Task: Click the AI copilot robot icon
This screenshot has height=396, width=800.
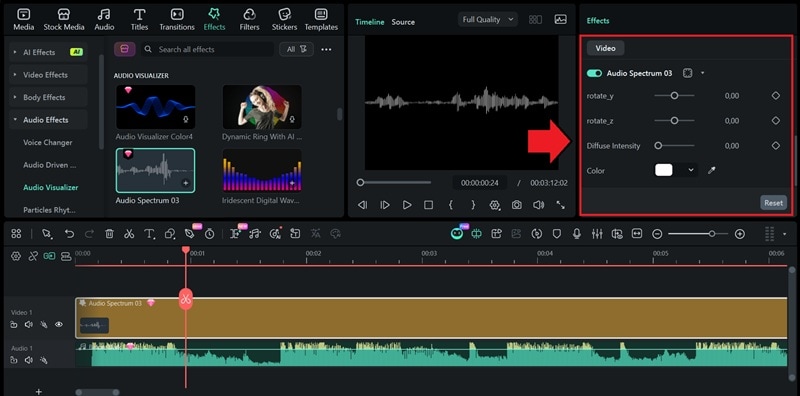Action: (x=457, y=234)
